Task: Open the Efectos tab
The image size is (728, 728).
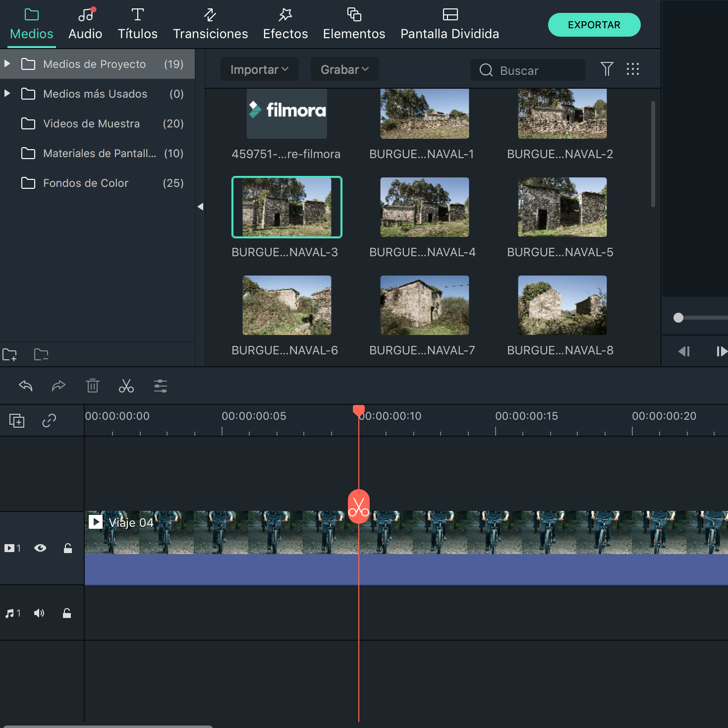Action: click(x=285, y=24)
